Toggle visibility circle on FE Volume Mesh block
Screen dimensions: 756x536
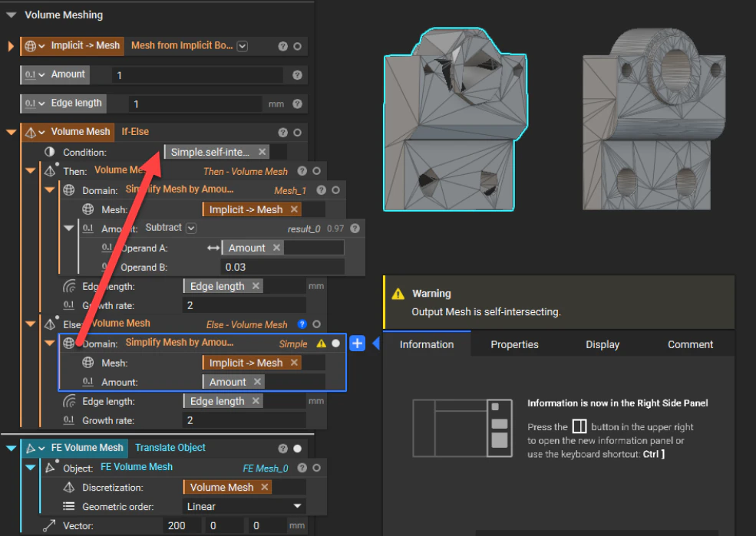coord(297,449)
